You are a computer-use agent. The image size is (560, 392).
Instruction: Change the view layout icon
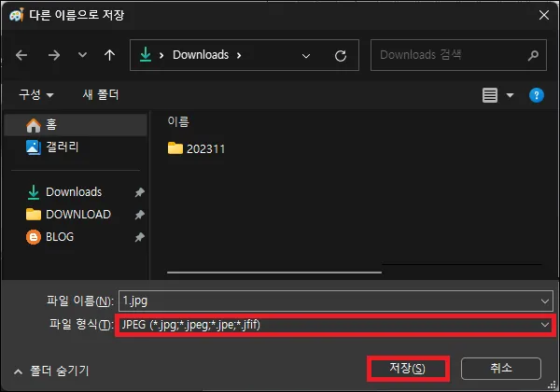click(490, 95)
